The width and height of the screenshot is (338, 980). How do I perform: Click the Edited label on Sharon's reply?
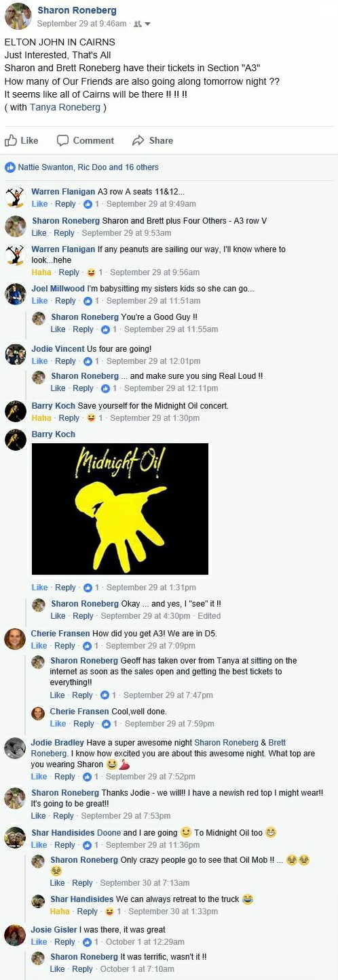(x=209, y=616)
